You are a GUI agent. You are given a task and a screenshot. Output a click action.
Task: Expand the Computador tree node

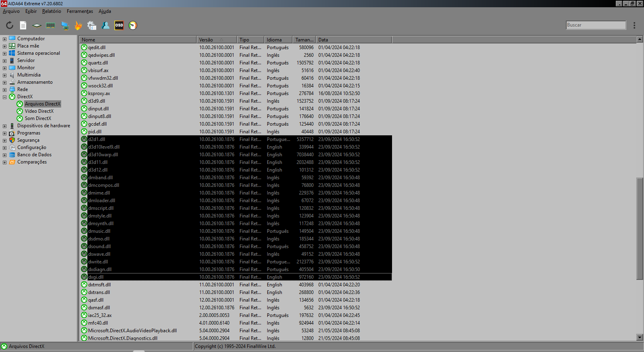(x=4, y=39)
